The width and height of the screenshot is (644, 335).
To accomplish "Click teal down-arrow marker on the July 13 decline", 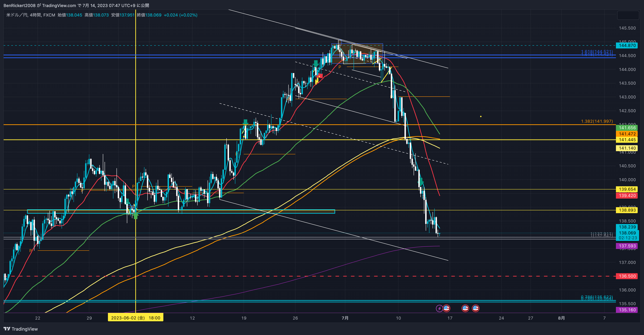I will click(x=421, y=182).
